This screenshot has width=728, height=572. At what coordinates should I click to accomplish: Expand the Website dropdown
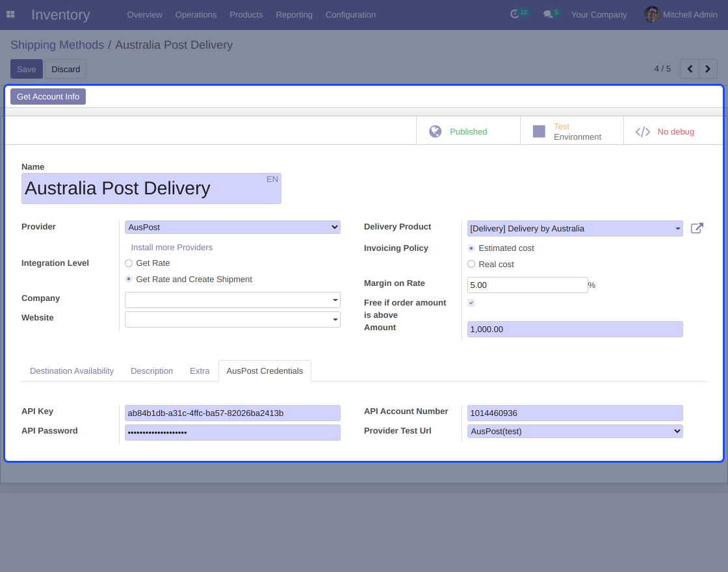(x=233, y=319)
